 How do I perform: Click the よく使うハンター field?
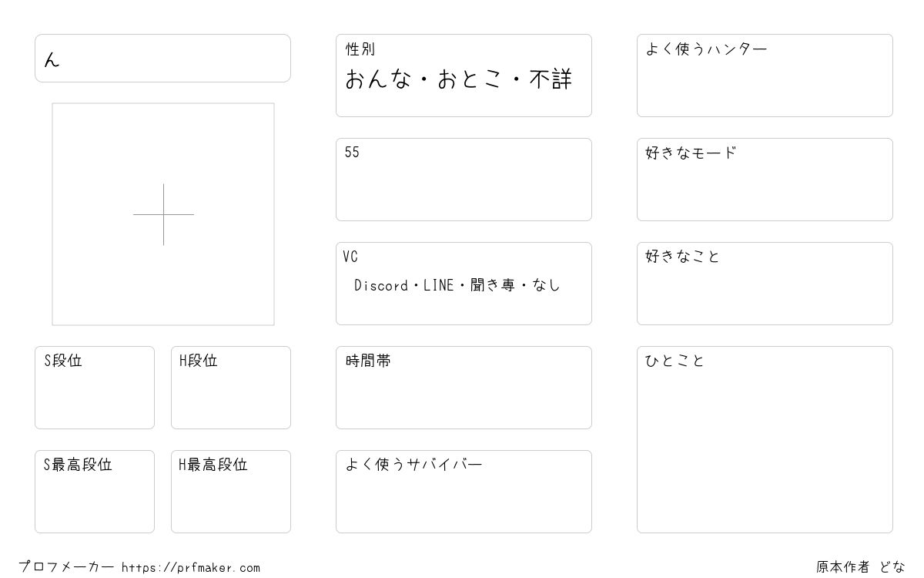(x=765, y=76)
